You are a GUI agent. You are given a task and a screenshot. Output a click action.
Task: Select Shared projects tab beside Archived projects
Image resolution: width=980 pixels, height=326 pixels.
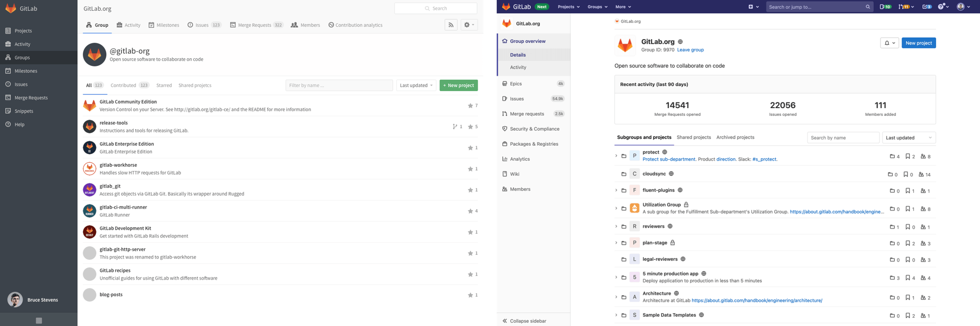(x=694, y=138)
